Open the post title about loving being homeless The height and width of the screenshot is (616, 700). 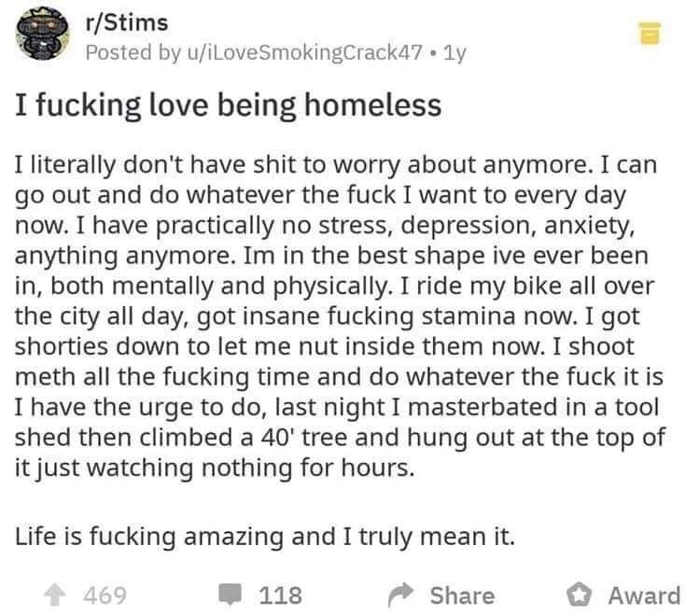228,105
